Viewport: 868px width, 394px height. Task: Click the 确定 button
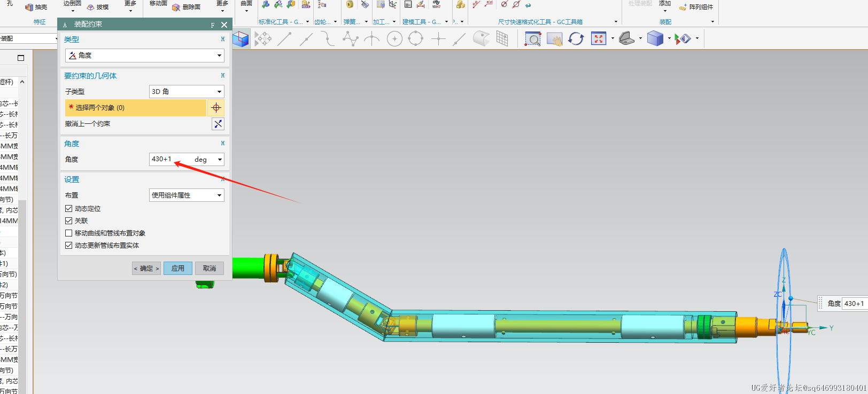click(146, 269)
